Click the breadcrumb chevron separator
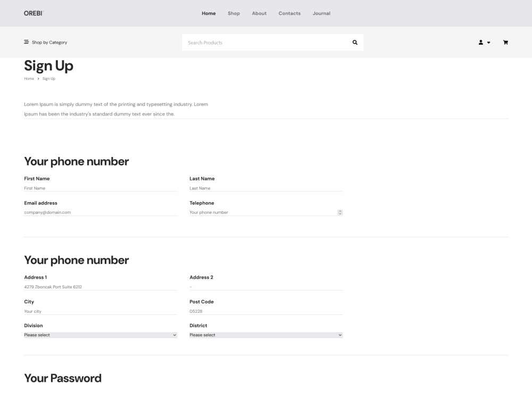The height and width of the screenshot is (399, 532). coord(38,79)
